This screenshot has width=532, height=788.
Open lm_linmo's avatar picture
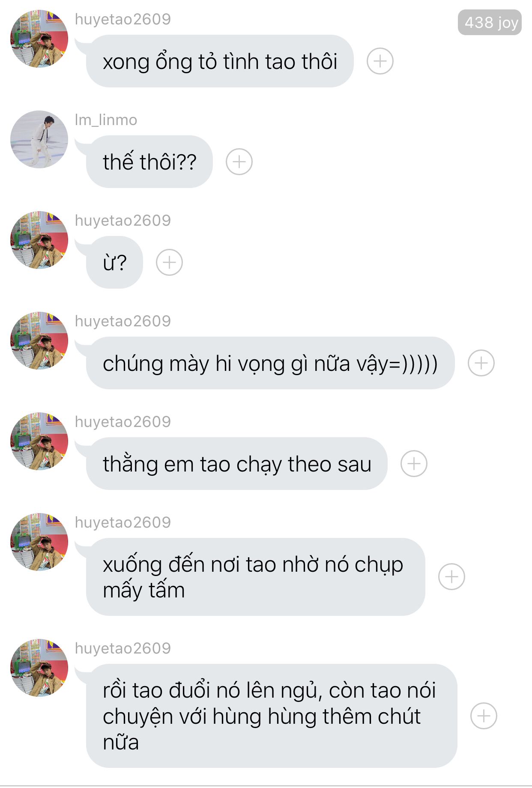point(39,140)
